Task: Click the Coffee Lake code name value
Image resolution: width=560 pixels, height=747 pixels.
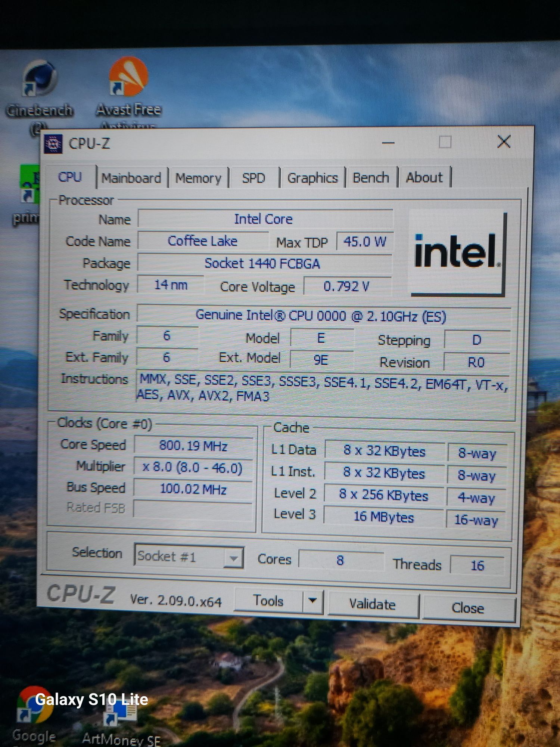Action: (x=203, y=241)
